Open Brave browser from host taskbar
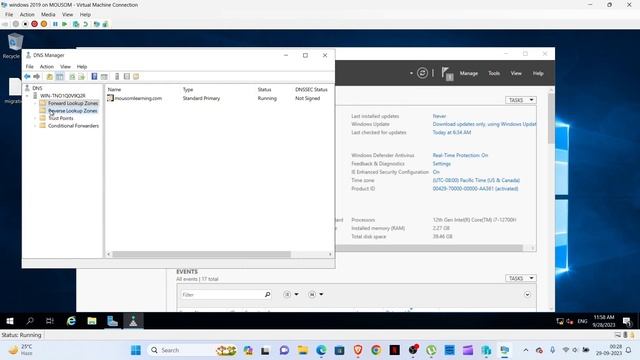 pos(358,350)
